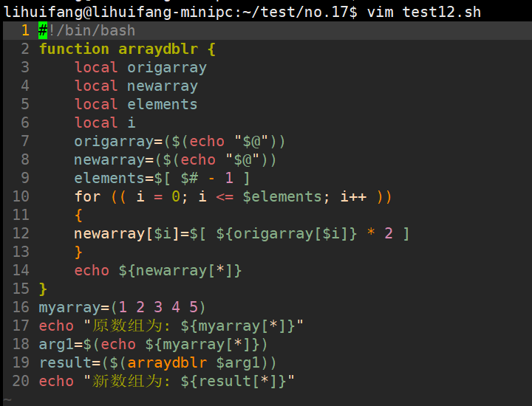Click the '* 2' multiplication on line 12
The height and width of the screenshot is (406, 532).
point(380,233)
